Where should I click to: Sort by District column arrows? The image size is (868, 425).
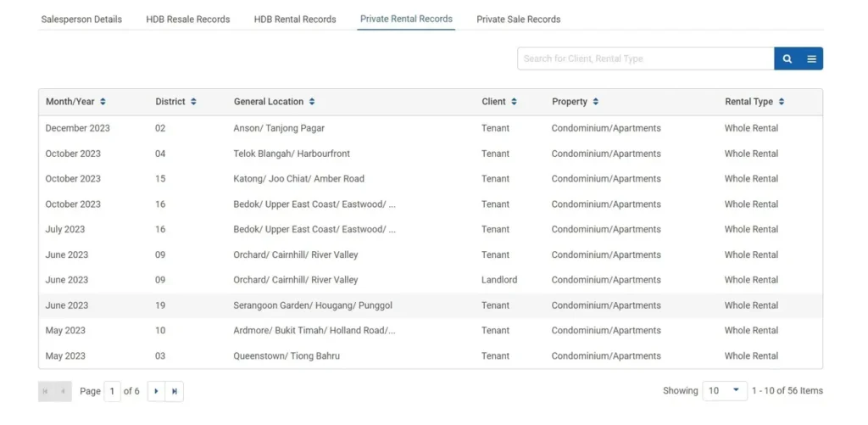193,102
